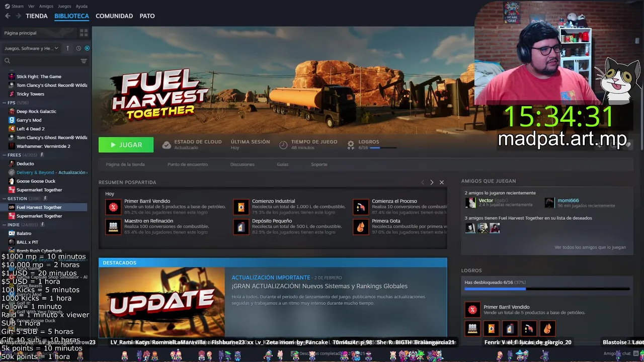644x362 pixels.
Task: Open Comienza el Proceso achievement icon
Action: tap(361, 207)
